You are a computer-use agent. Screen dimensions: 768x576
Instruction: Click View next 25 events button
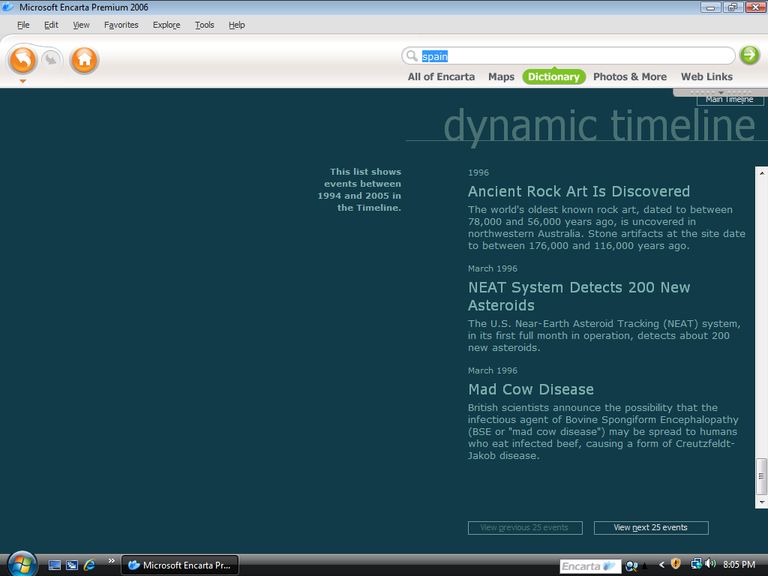[x=650, y=527]
